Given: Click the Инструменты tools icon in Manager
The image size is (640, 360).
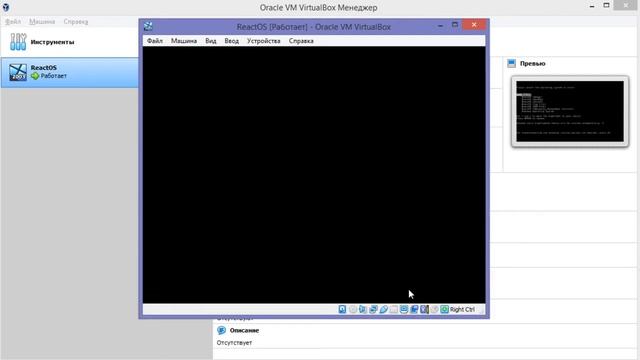Looking at the screenshot, I should (18, 42).
